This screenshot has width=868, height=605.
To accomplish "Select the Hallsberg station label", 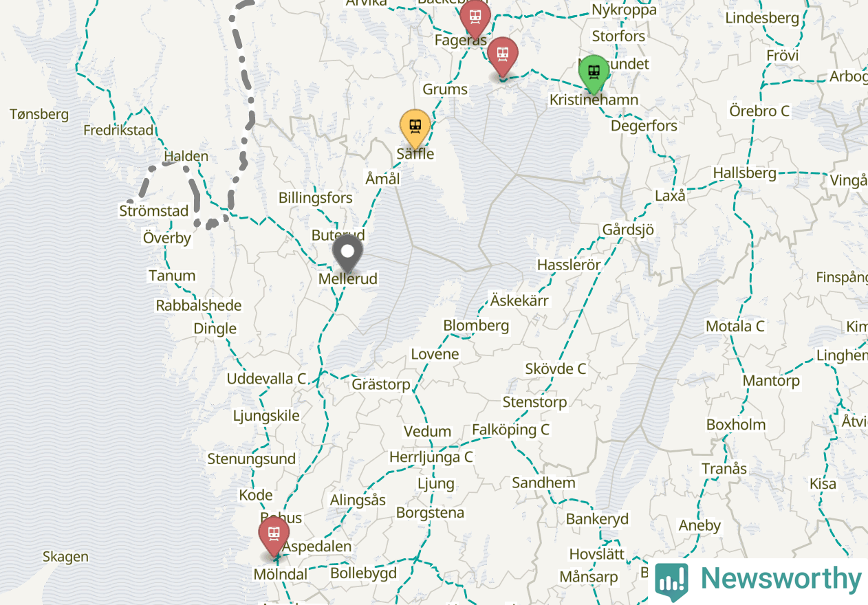I will tap(745, 173).
